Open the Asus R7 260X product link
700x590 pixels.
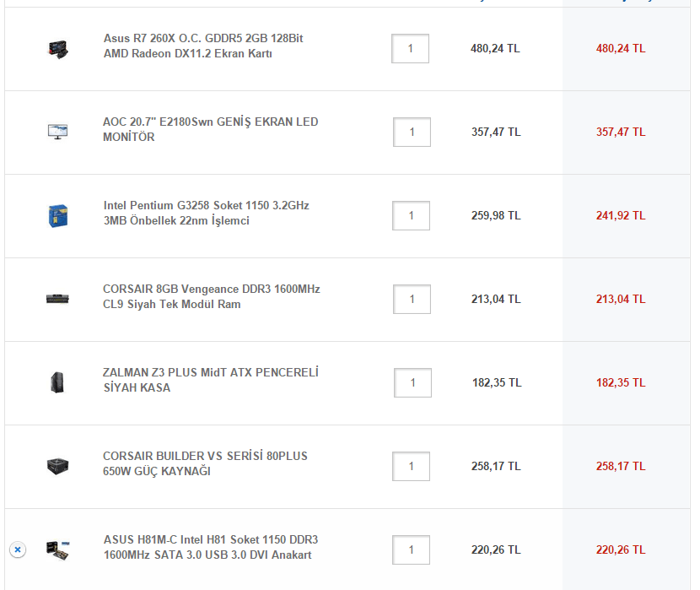(x=202, y=46)
